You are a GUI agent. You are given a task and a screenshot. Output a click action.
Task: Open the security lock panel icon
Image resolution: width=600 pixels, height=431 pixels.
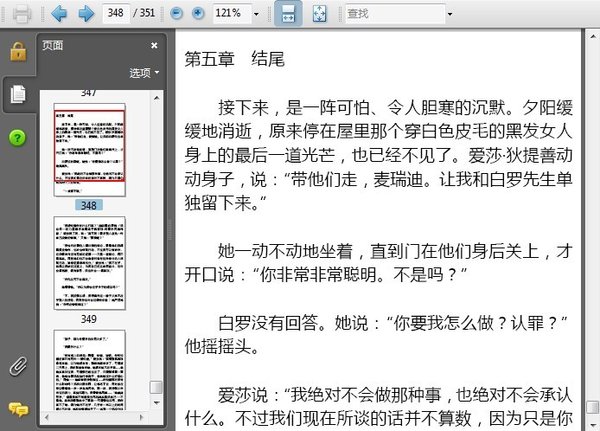[x=18, y=51]
